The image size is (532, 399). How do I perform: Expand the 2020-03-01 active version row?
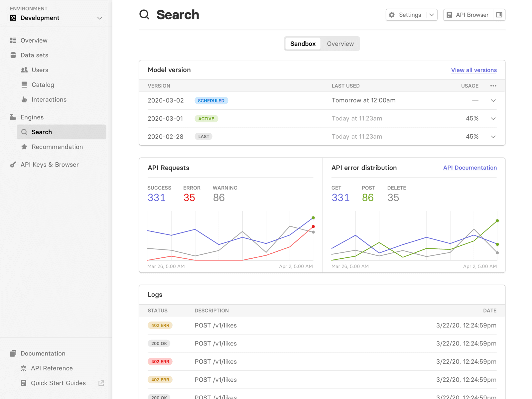pyautogui.click(x=493, y=119)
